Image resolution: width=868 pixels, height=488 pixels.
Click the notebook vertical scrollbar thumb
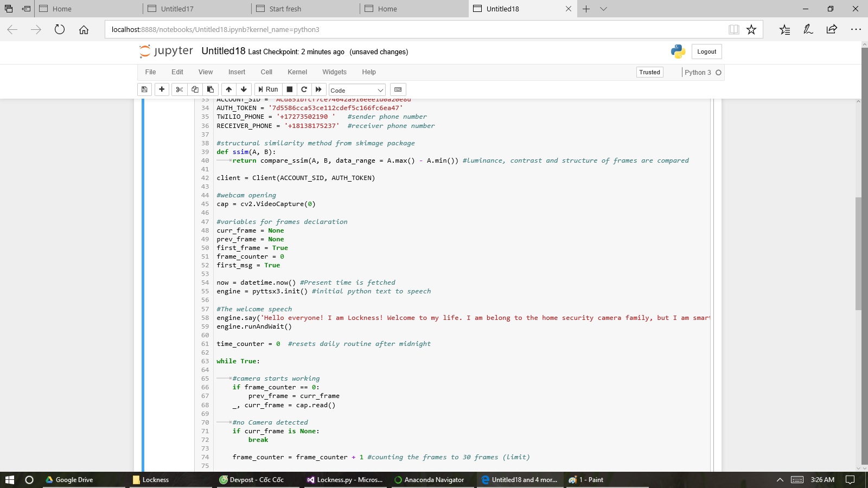point(858,254)
